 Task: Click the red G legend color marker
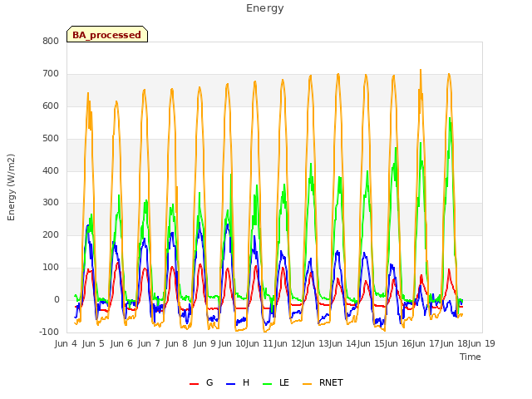[194, 384]
